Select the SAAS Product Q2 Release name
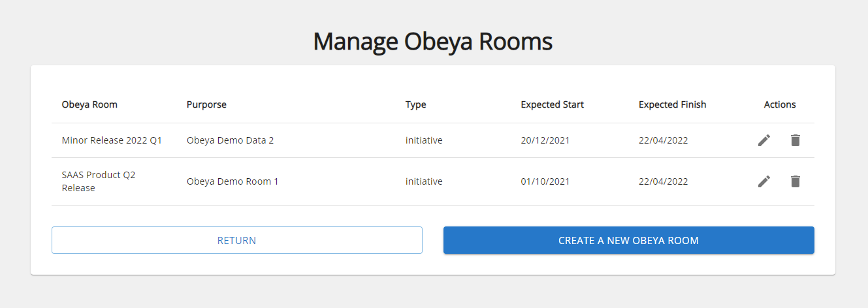 [99, 181]
